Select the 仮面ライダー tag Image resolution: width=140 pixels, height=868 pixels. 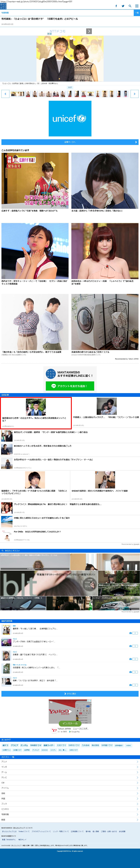coord(49,745)
